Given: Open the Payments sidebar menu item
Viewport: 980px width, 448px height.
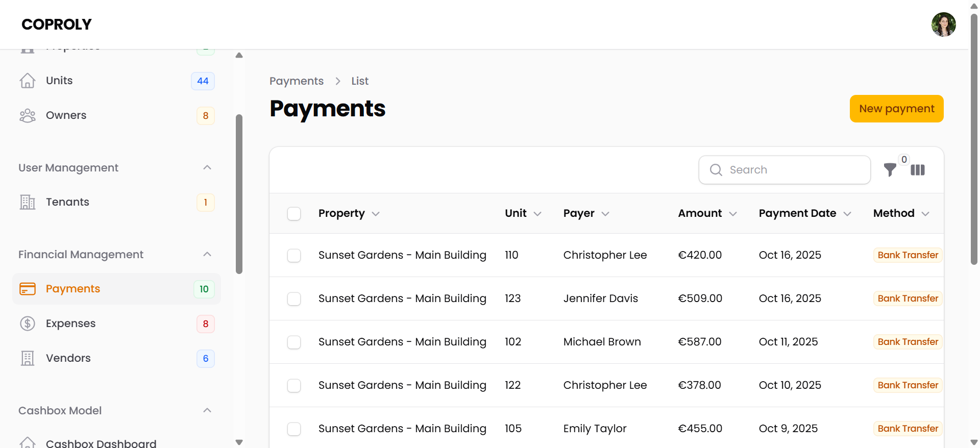Looking at the screenshot, I should (x=73, y=289).
